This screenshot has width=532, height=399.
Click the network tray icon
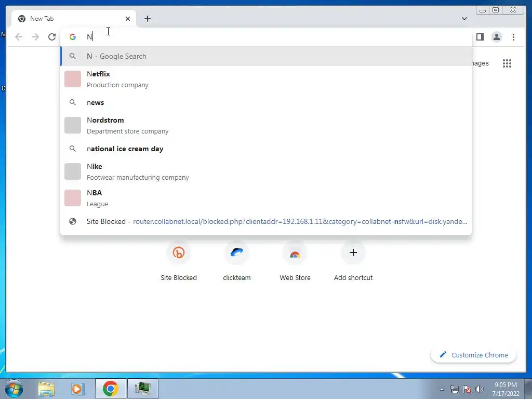[x=454, y=389]
